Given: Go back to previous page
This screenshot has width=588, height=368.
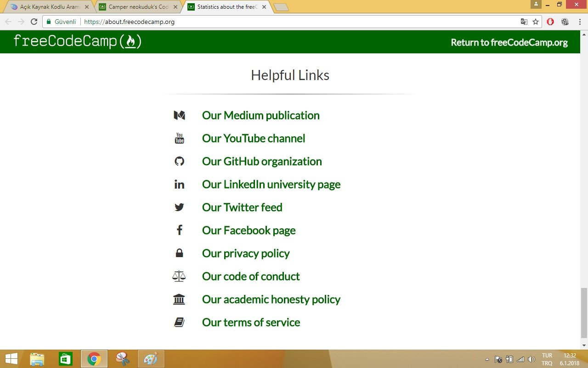Looking at the screenshot, I should (8, 22).
